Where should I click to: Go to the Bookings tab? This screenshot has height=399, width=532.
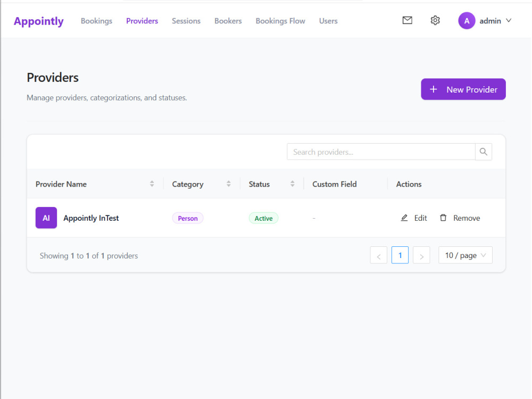point(96,21)
